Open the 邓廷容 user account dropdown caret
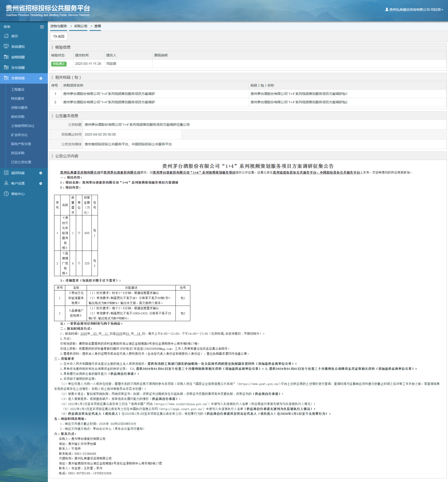 click(x=442, y=10)
